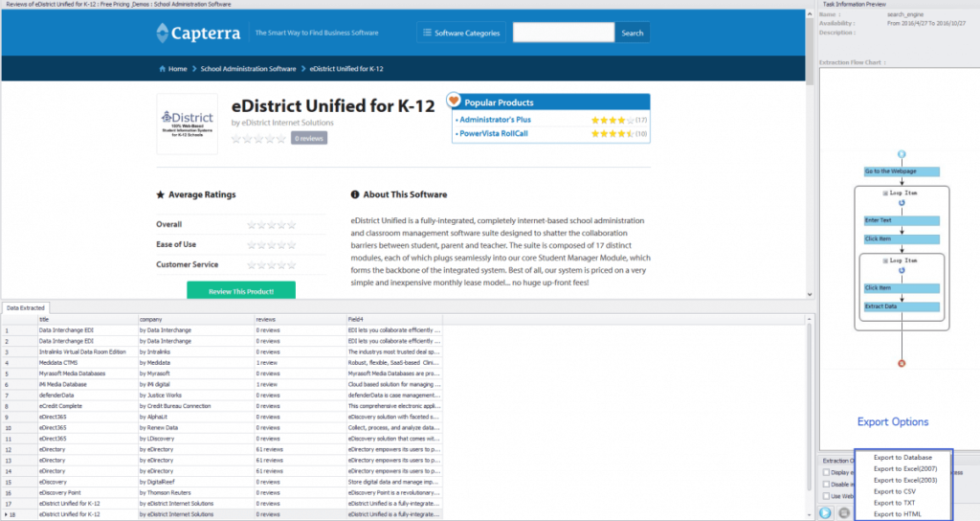The height and width of the screenshot is (521, 980).
Task: Select row 18 in the data table
Action: (x=222, y=514)
